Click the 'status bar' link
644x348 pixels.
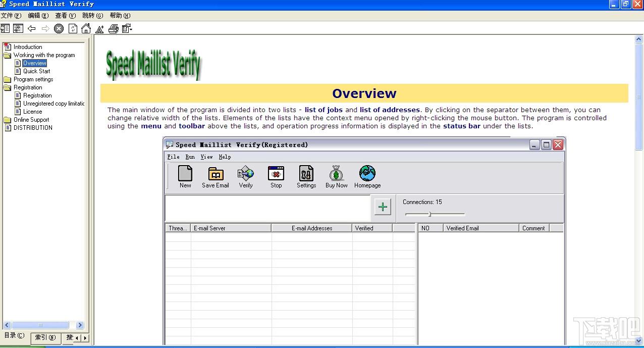pyautogui.click(x=462, y=126)
